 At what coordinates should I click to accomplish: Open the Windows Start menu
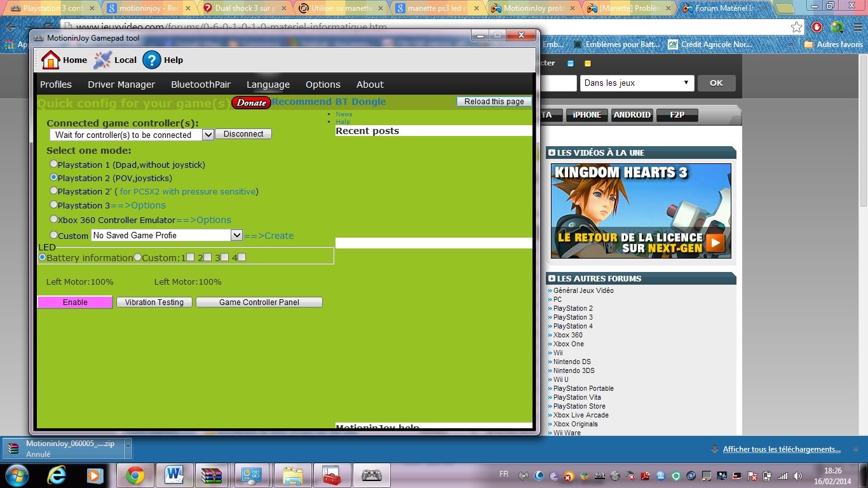click(16, 475)
